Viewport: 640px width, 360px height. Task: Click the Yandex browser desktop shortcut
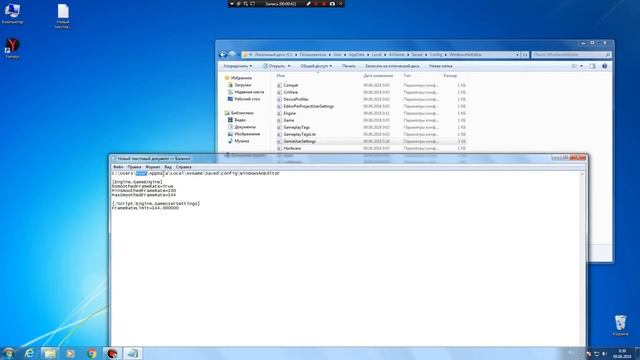click(12, 49)
